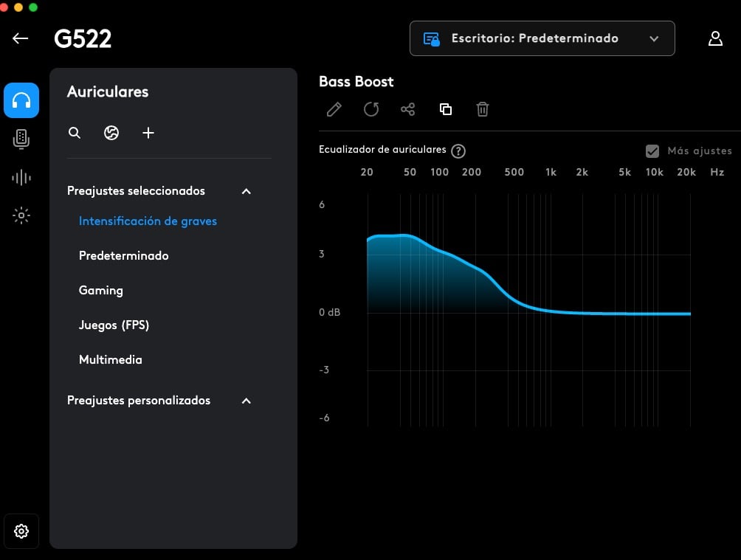Toggle the Más ajustes checkbox
Image resolution: width=741 pixels, height=560 pixels.
(x=652, y=151)
